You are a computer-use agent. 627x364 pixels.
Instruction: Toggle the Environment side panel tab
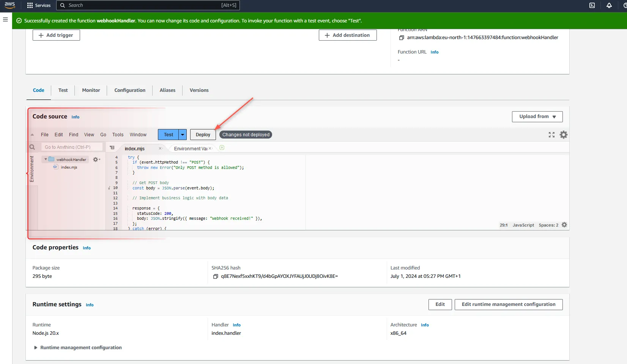(32, 169)
